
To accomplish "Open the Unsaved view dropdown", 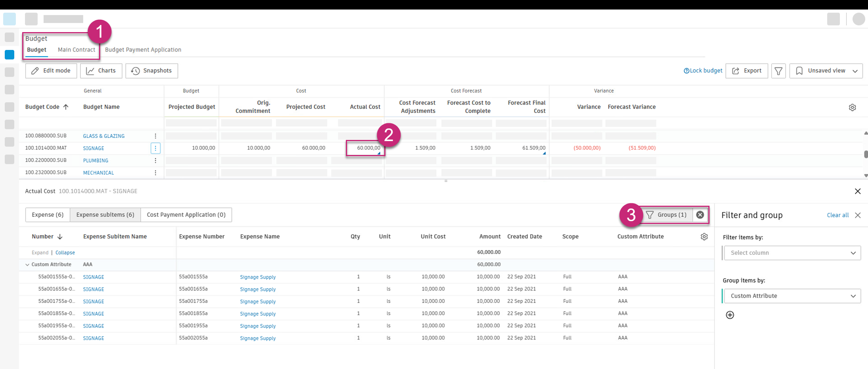I will coord(826,71).
